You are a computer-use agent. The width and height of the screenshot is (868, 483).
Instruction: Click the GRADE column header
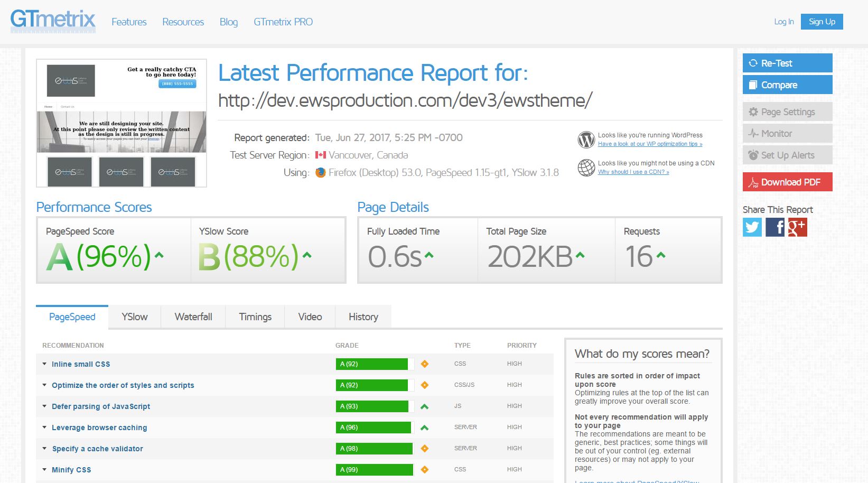(x=347, y=345)
